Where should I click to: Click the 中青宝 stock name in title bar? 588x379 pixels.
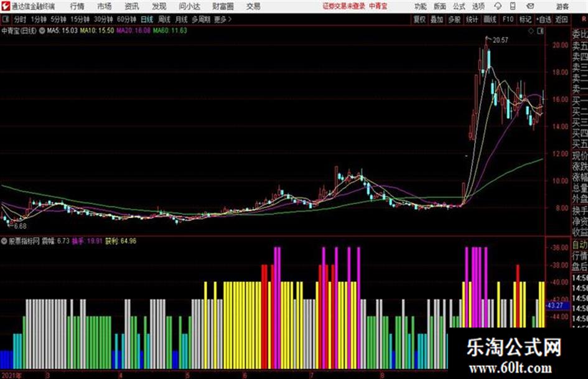tap(378, 6)
